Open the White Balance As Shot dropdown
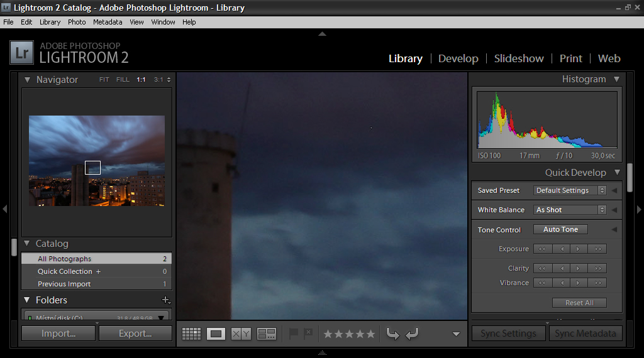This screenshot has width=644, height=358. coord(570,210)
